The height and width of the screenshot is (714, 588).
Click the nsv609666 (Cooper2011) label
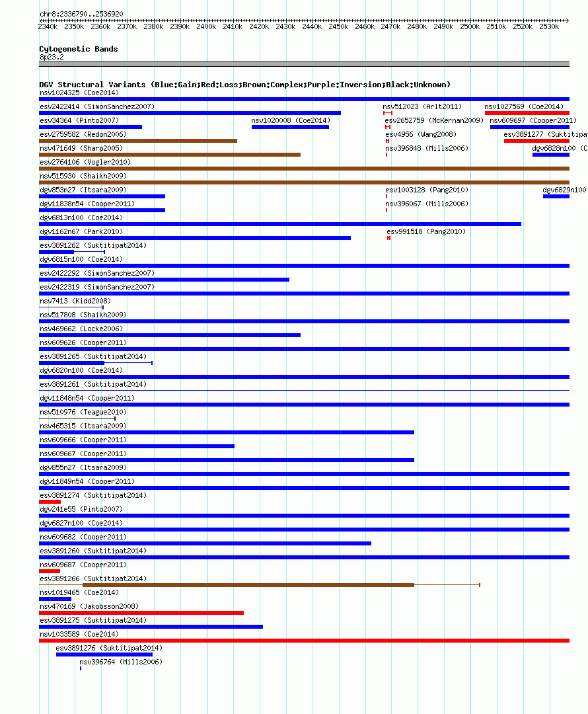click(x=83, y=440)
